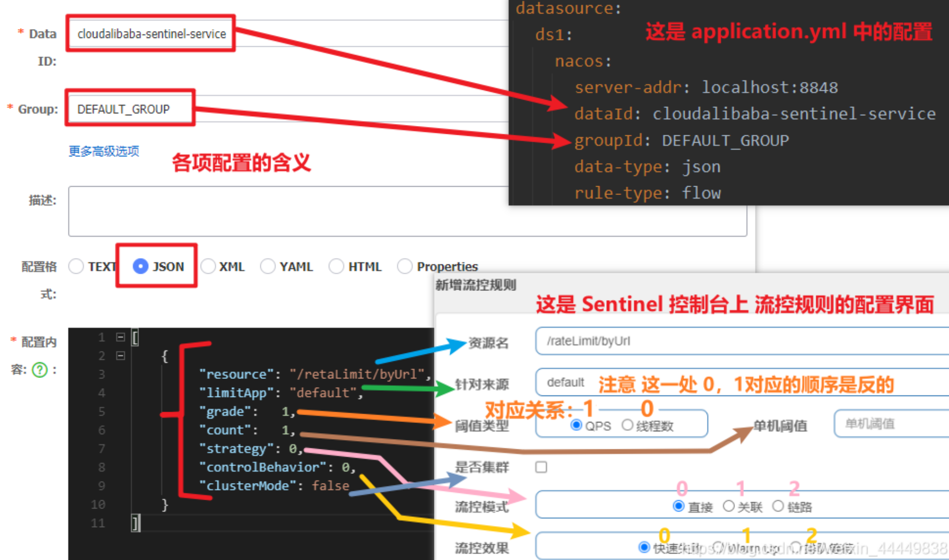Click the "clusterMode" line in the editor

(x=274, y=485)
